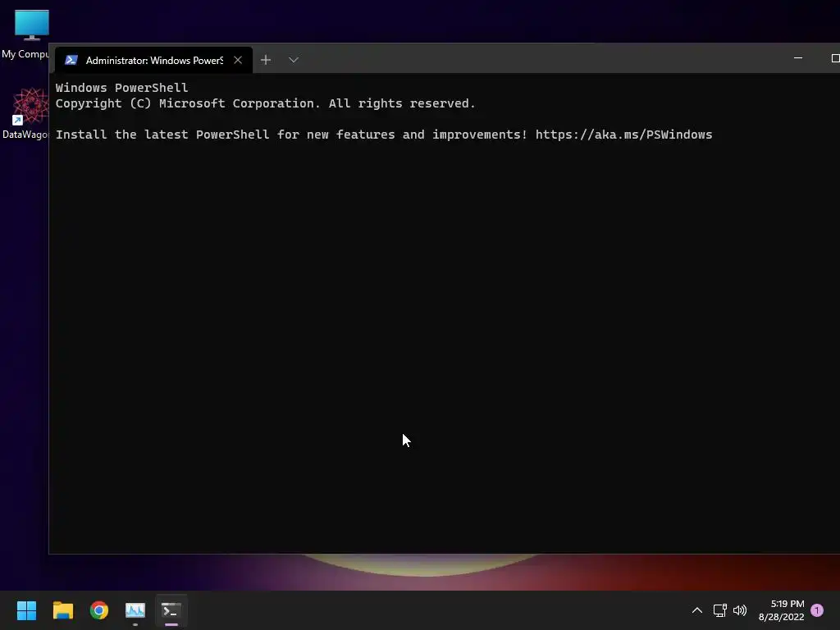
Task: Select the My Computer desktop icon
Action: (25, 34)
